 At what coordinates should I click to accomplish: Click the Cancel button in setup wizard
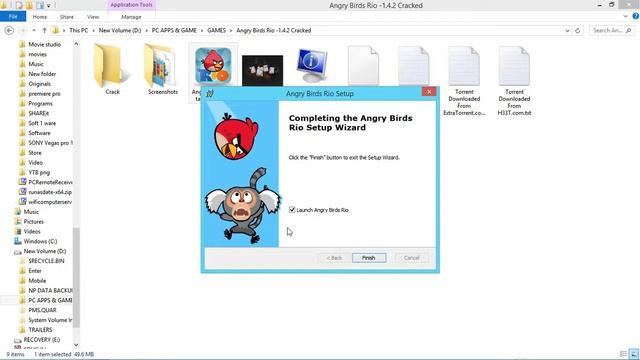point(411,258)
